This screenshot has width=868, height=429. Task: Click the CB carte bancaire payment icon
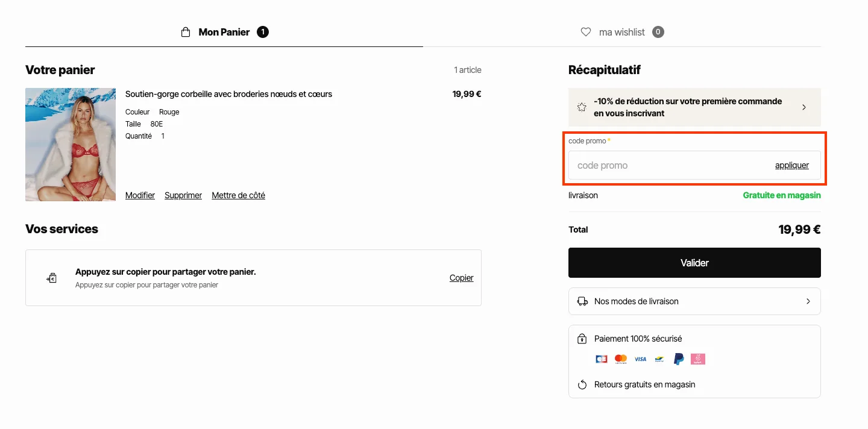tap(601, 359)
